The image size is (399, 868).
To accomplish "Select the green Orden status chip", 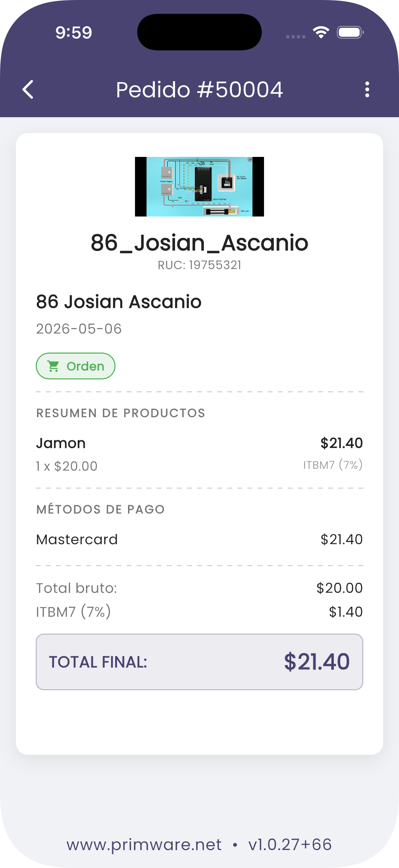I will 75,366.
